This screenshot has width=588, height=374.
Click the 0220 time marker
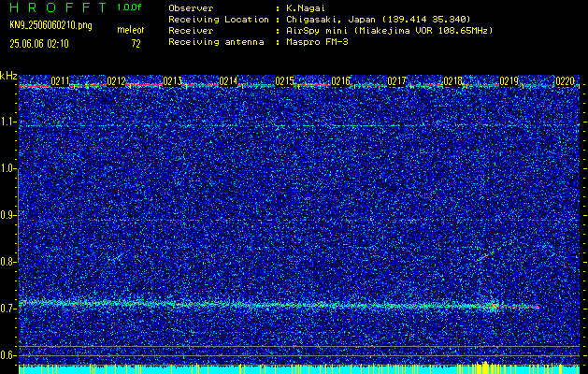point(566,81)
